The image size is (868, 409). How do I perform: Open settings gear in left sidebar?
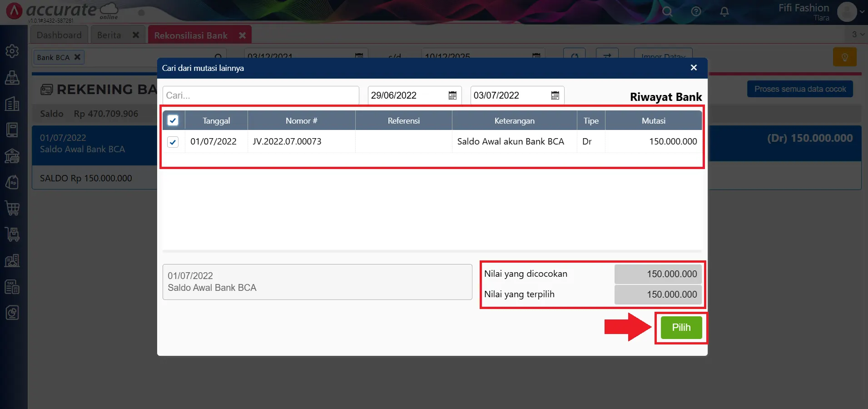(12, 51)
